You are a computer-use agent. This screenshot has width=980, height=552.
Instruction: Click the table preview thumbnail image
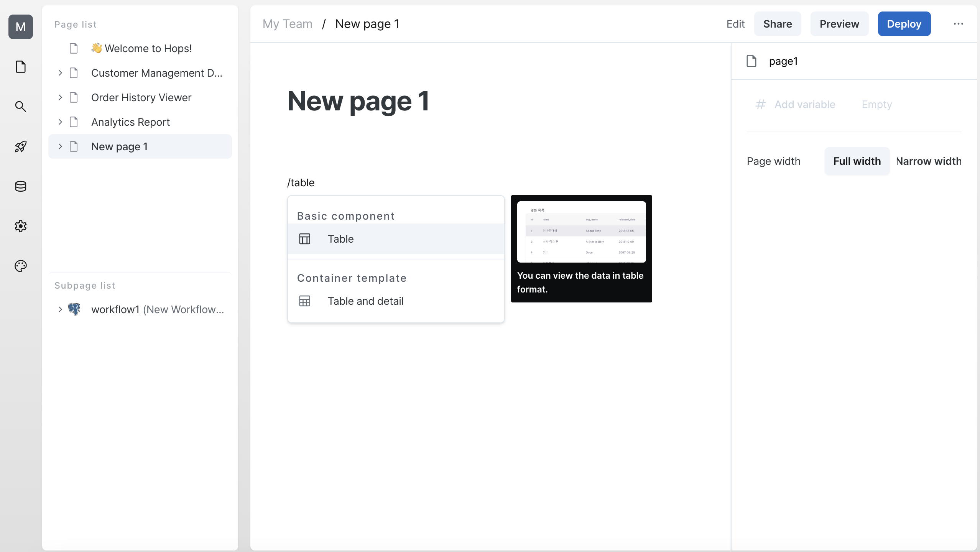(x=581, y=232)
